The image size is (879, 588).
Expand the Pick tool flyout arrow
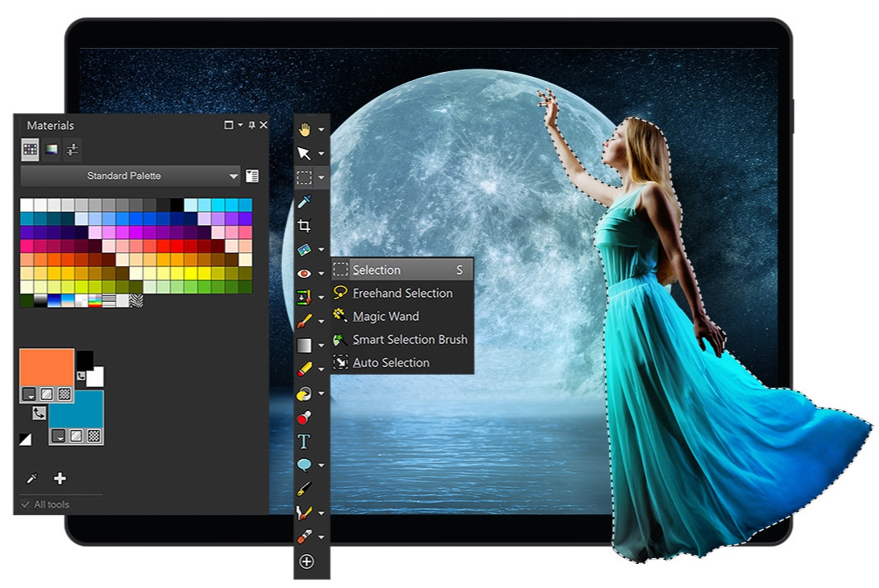coord(321,154)
